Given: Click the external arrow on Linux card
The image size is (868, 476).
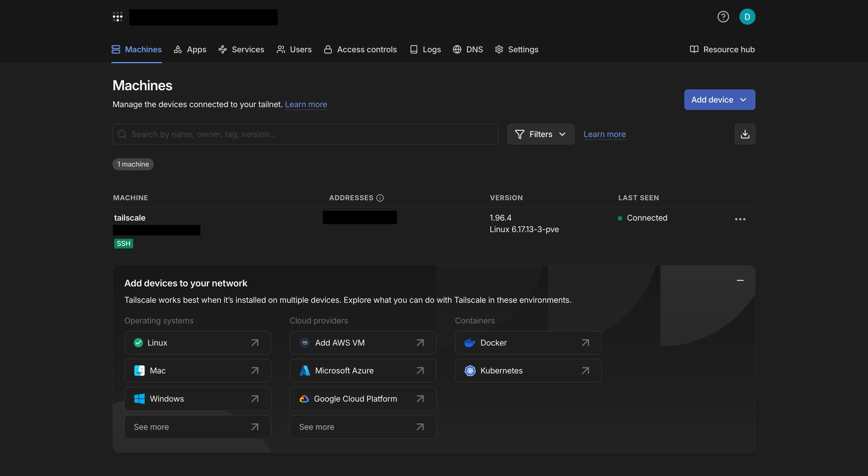Looking at the screenshot, I should pos(255,343).
